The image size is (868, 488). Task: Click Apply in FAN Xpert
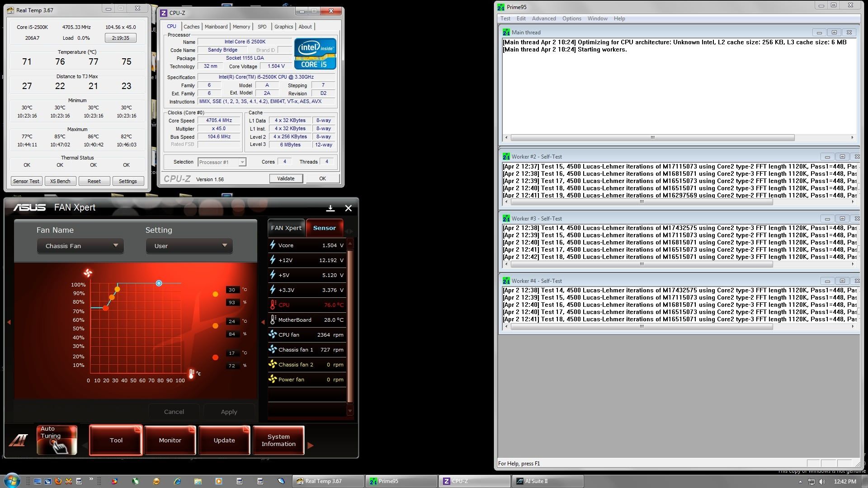tap(229, 412)
